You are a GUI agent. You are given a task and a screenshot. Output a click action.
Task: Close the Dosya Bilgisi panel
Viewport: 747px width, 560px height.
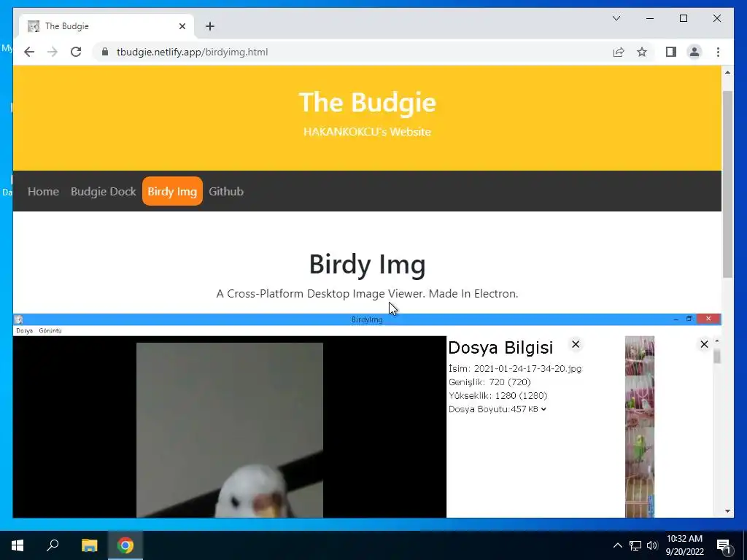pyautogui.click(x=576, y=344)
